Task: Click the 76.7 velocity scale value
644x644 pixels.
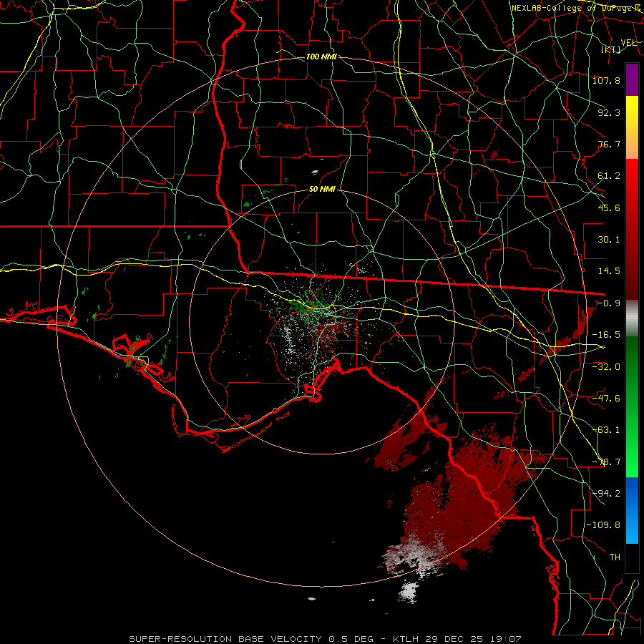Action: (x=609, y=144)
